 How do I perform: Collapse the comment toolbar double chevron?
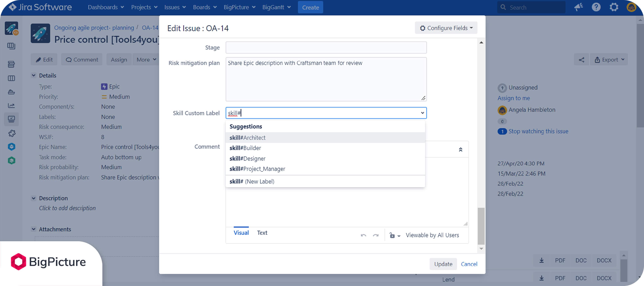click(461, 149)
